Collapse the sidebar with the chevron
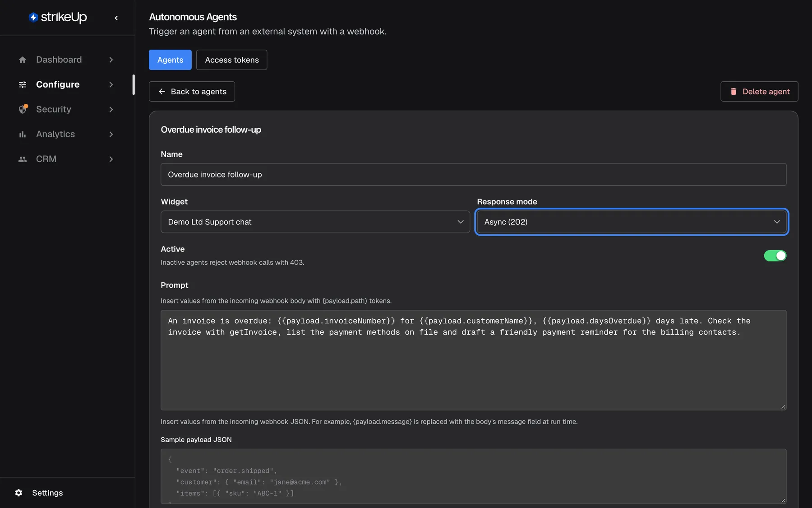 (116, 18)
